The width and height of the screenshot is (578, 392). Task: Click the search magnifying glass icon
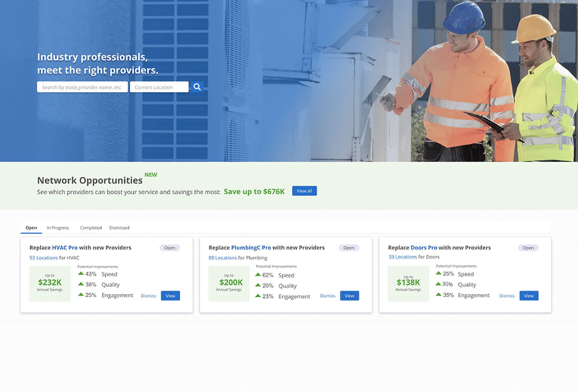coord(197,87)
